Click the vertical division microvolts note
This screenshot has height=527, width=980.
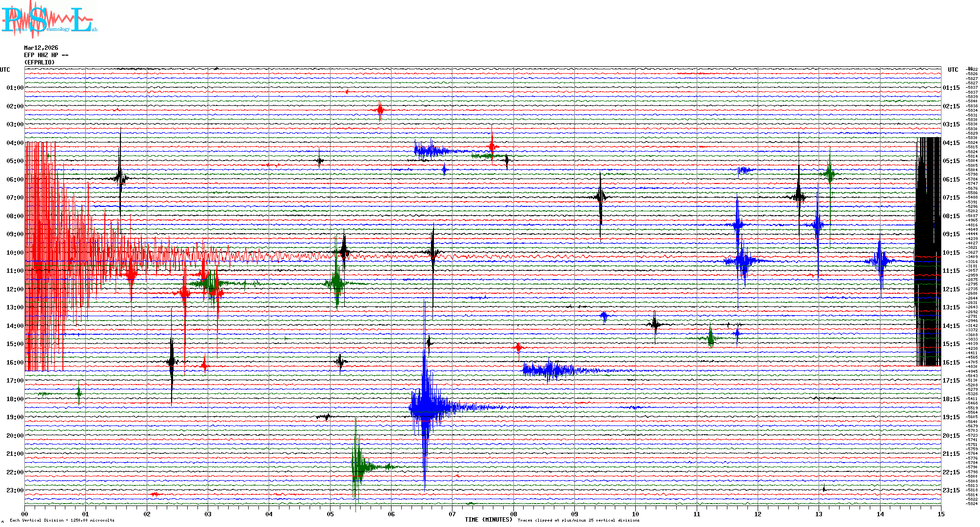click(x=62, y=520)
